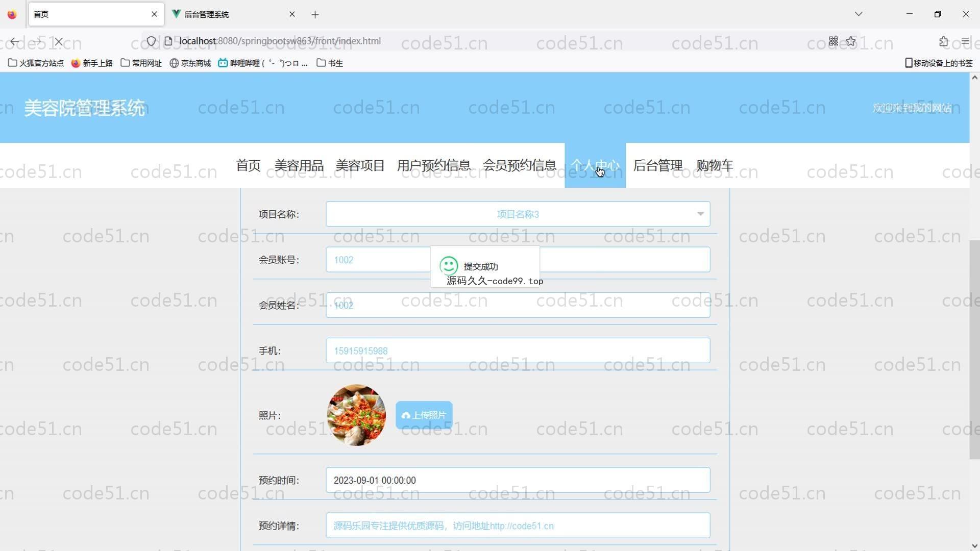
Task: Stop page loading with the X icon
Action: pyautogui.click(x=59, y=41)
